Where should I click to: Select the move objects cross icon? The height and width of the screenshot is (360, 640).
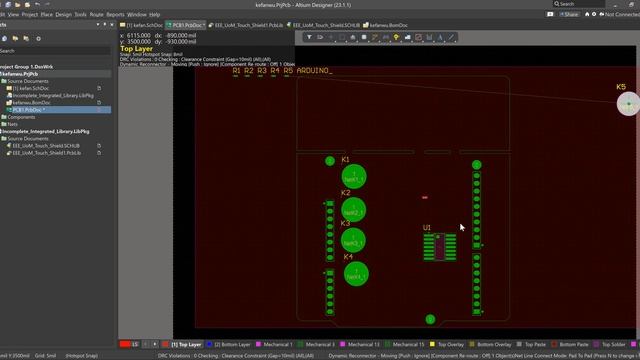[x=331, y=37]
